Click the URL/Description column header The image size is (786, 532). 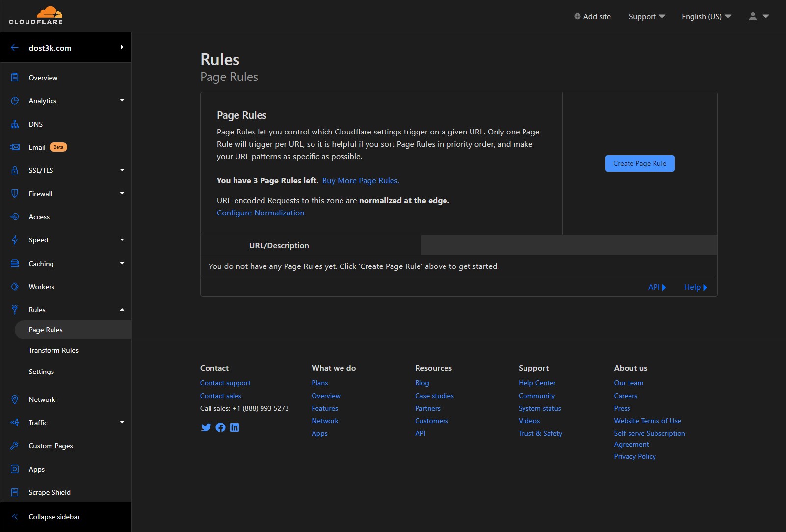pos(279,245)
